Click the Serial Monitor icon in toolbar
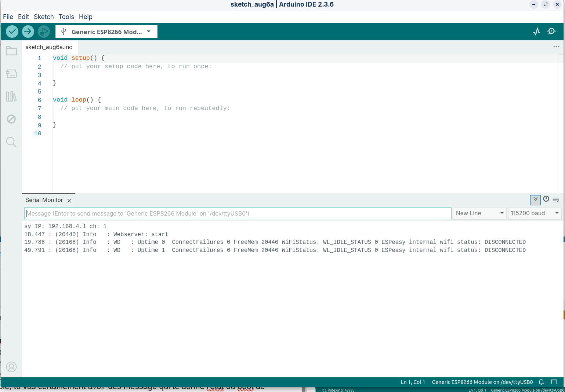Screen dimensions: 565x392 coord(552,32)
